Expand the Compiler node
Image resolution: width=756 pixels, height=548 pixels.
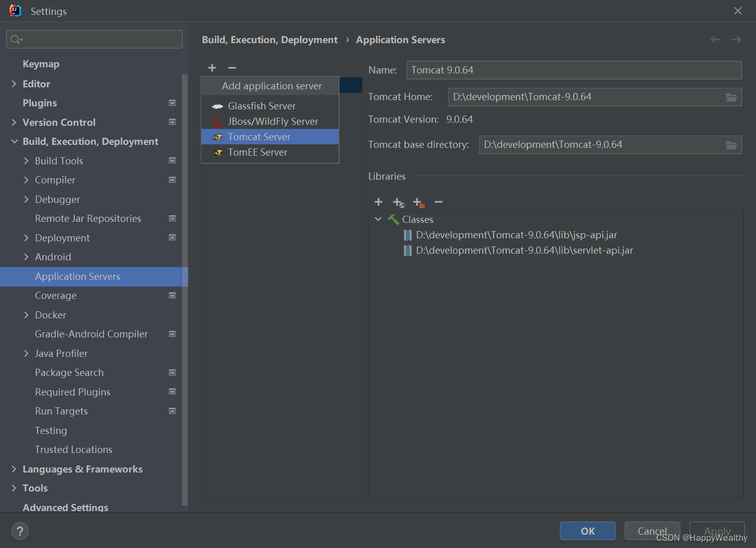(x=26, y=180)
